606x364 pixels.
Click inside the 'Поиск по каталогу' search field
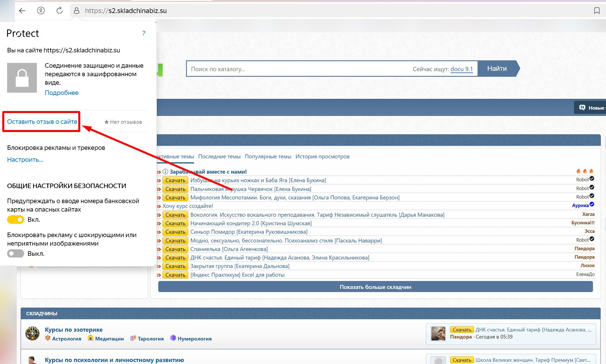284,69
